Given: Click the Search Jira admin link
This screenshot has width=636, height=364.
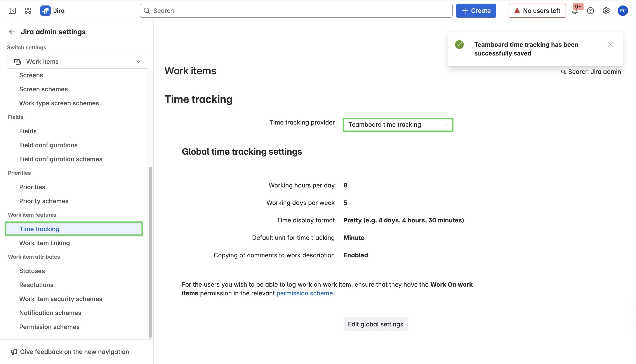Looking at the screenshot, I should pos(591,72).
